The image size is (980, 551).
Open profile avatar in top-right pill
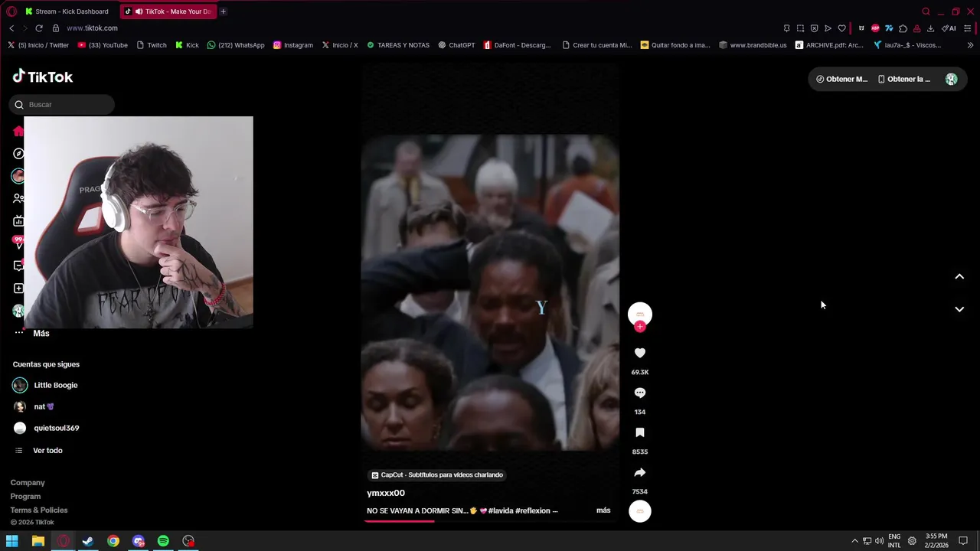point(951,79)
